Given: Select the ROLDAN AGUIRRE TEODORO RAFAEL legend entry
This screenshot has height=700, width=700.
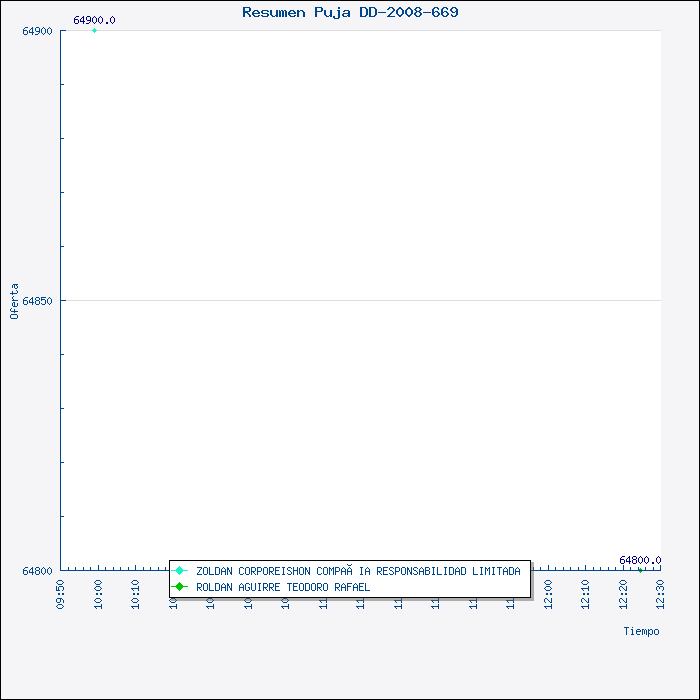Looking at the screenshot, I should coord(282,587).
